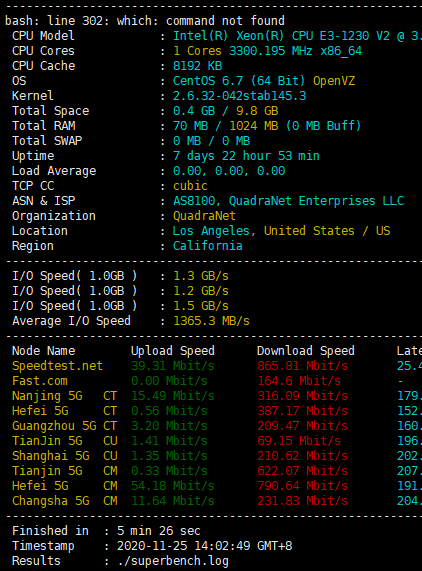Click the download speed 387.17 Mbit/s
Image resolution: width=422 pixels, height=571 pixels.
click(302, 410)
